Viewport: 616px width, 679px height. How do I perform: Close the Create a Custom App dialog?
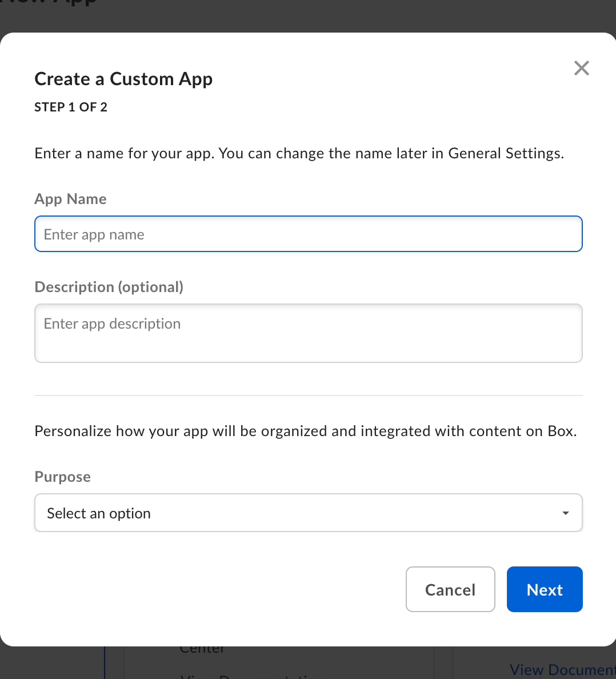pos(581,68)
